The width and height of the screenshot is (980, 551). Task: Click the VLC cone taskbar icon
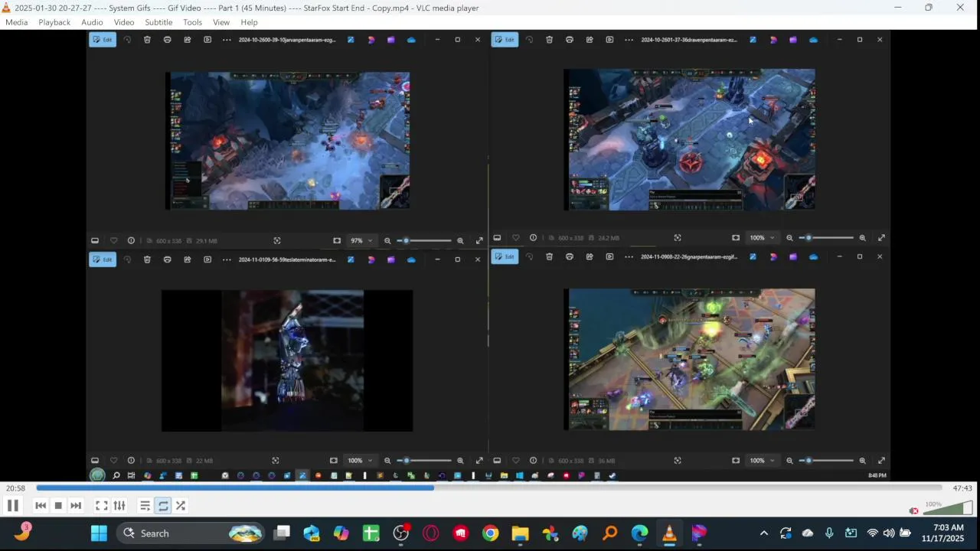point(669,533)
